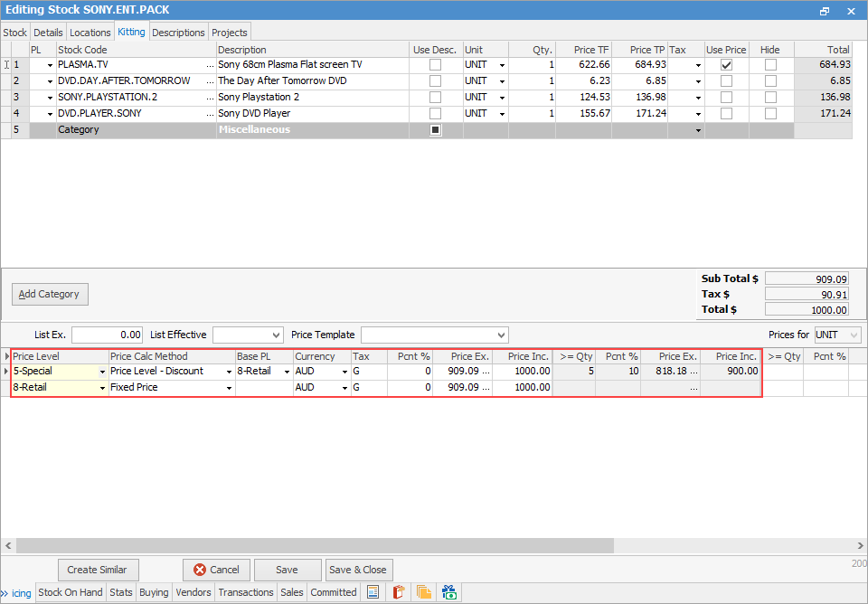The width and height of the screenshot is (868, 604).
Task: Open the Stock On Hand tab
Action: 71,593
